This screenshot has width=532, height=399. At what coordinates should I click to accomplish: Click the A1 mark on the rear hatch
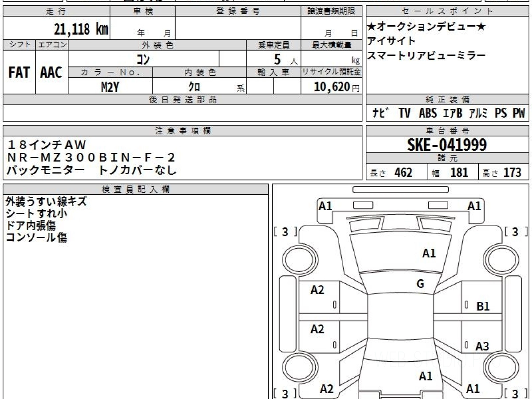(426, 376)
